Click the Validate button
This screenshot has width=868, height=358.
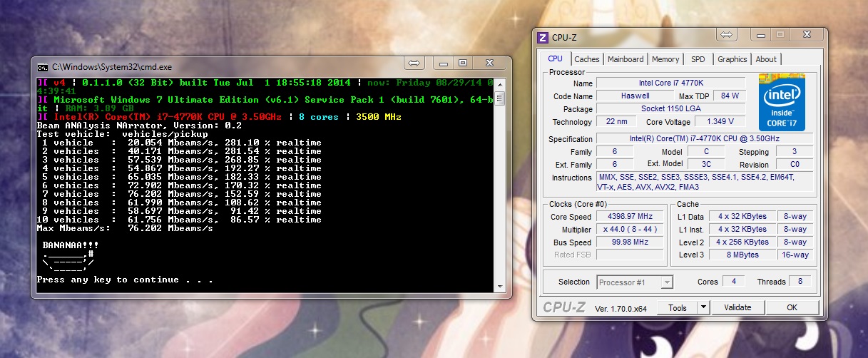coord(737,307)
